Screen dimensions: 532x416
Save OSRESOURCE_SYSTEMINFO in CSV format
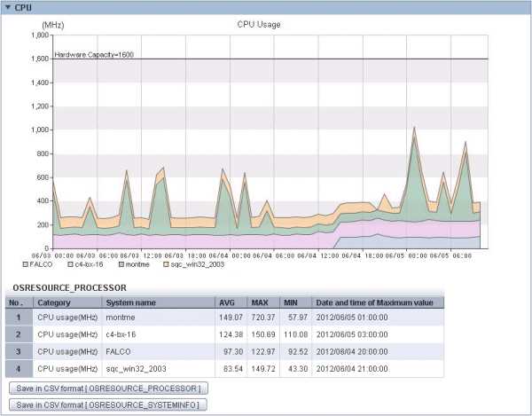107,404
